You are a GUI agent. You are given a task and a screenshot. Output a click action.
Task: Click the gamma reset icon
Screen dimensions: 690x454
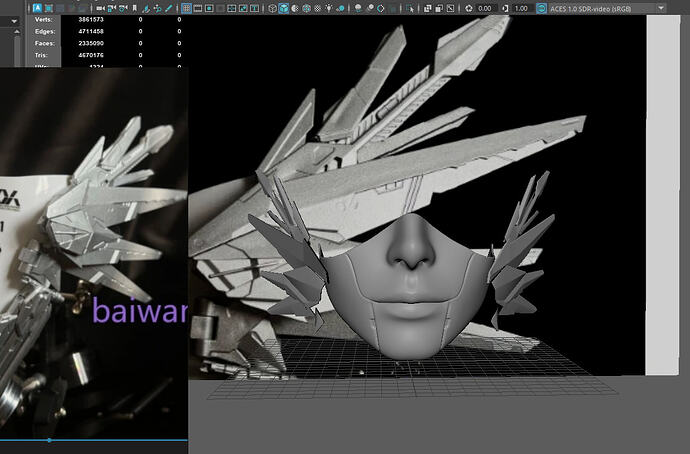point(505,8)
